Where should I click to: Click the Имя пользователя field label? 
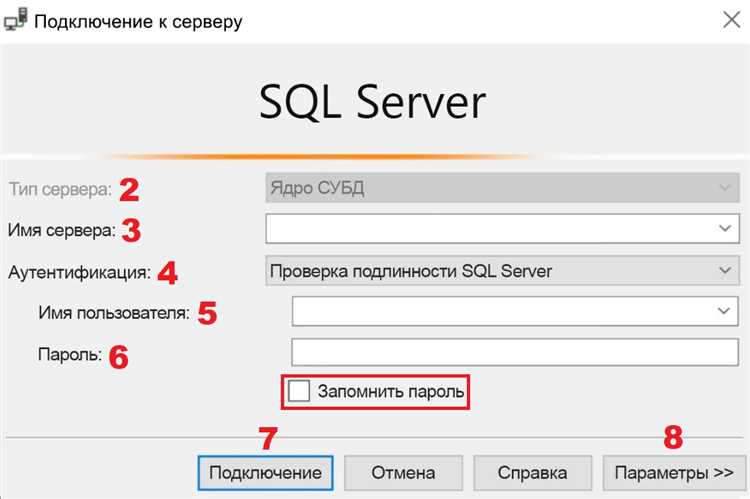113,313
